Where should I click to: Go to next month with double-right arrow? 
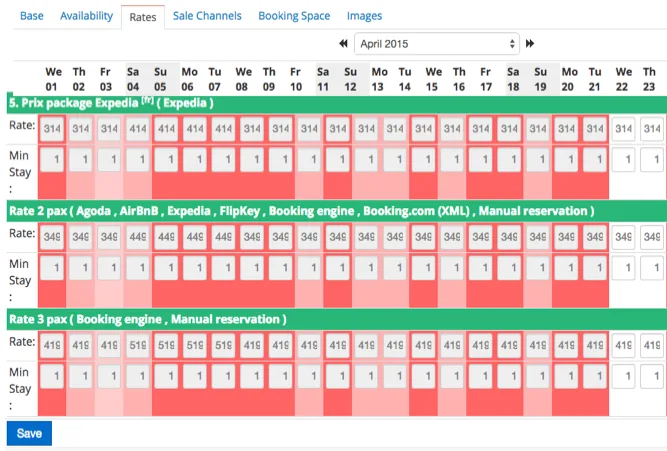tap(530, 43)
